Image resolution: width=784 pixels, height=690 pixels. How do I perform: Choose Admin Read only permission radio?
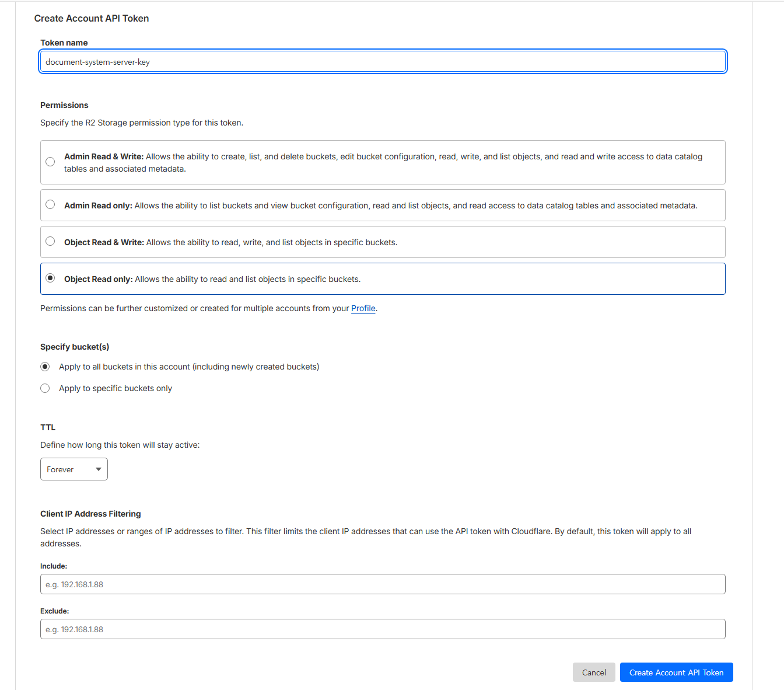[x=50, y=204]
